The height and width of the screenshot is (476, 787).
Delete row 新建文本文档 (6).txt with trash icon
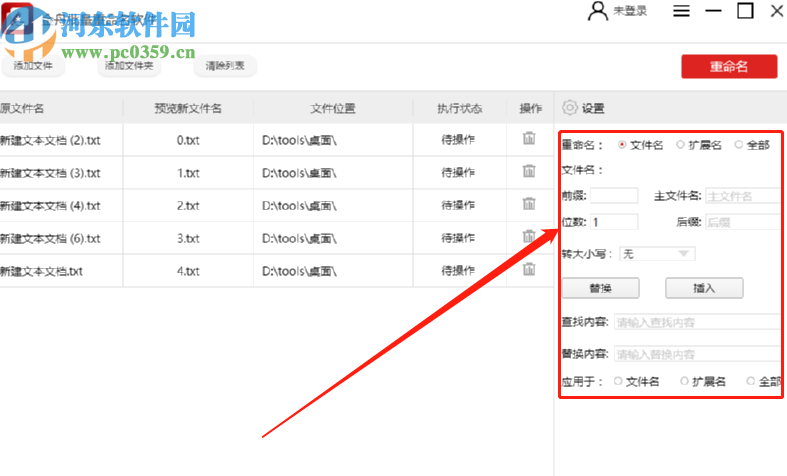[529, 236]
